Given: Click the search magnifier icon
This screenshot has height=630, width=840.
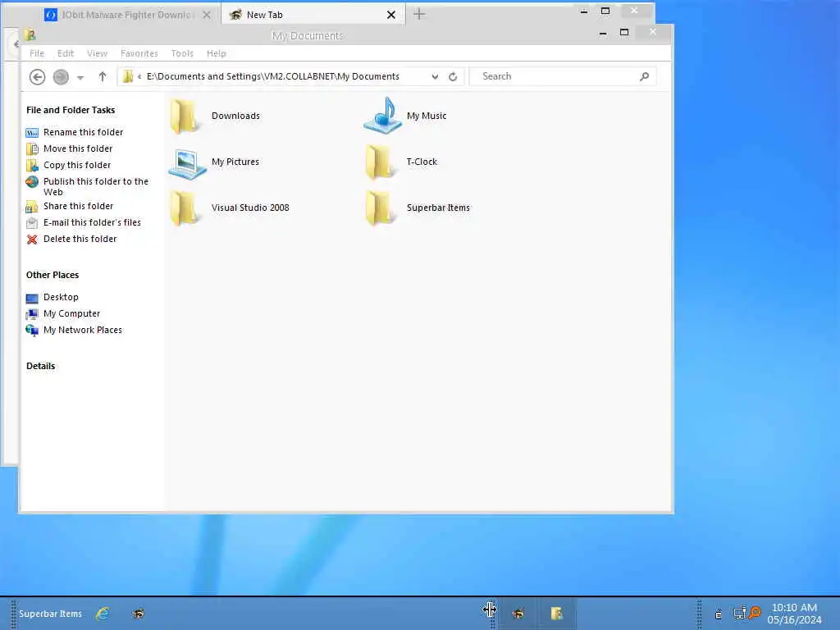Looking at the screenshot, I should coord(645,76).
